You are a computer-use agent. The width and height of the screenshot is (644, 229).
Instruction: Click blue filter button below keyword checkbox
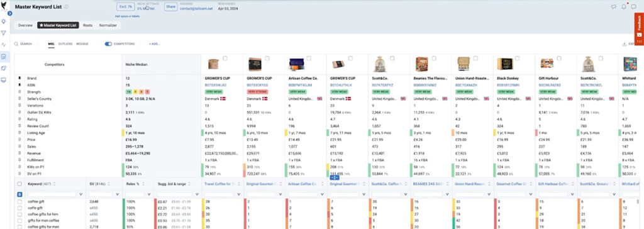tap(19, 194)
